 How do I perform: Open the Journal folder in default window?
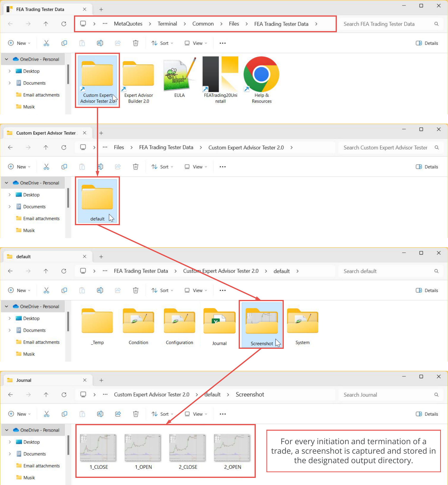coord(219,326)
